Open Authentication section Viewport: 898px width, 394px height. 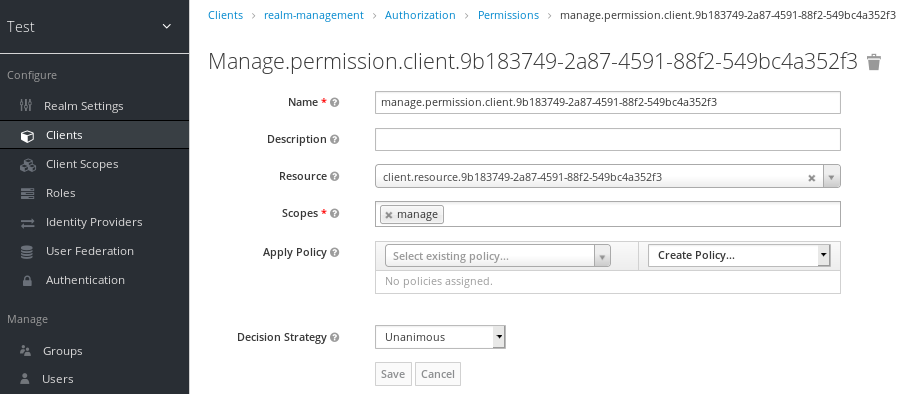[85, 280]
